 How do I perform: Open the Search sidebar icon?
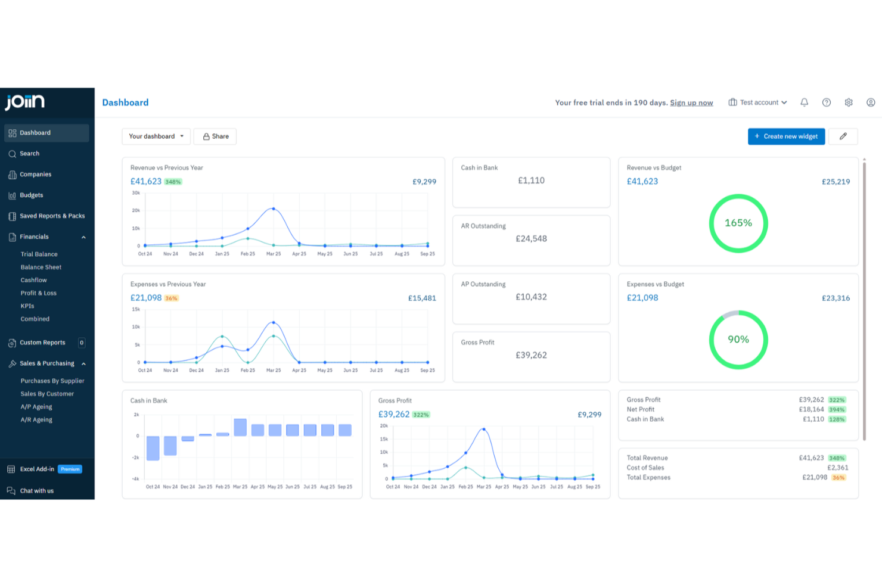pyautogui.click(x=13, y=153)
